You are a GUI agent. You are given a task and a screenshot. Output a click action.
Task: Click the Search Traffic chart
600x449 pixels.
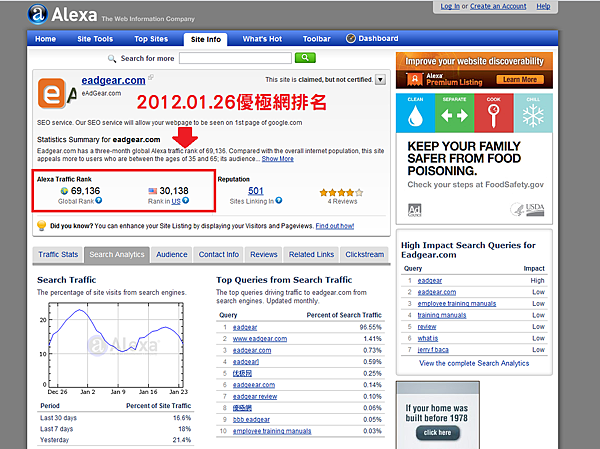(x=116, y=345)
